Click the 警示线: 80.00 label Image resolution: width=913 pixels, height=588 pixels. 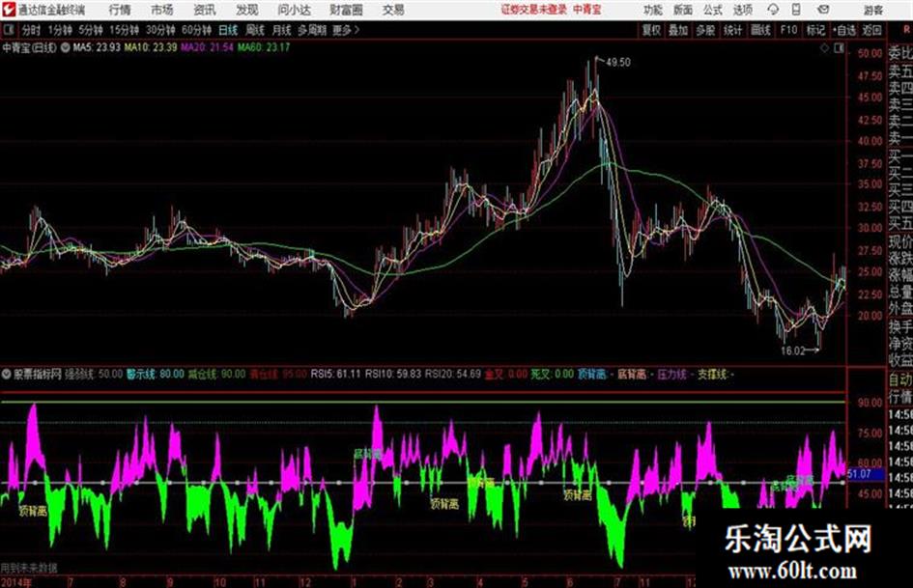(x=155, y=374)
